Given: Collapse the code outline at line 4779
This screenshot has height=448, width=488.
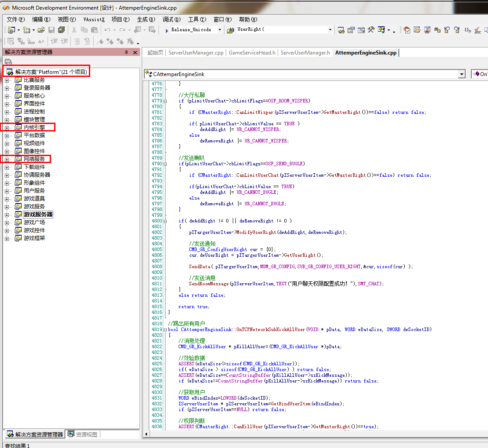Looking at the screenshot, I should point(165,101).
